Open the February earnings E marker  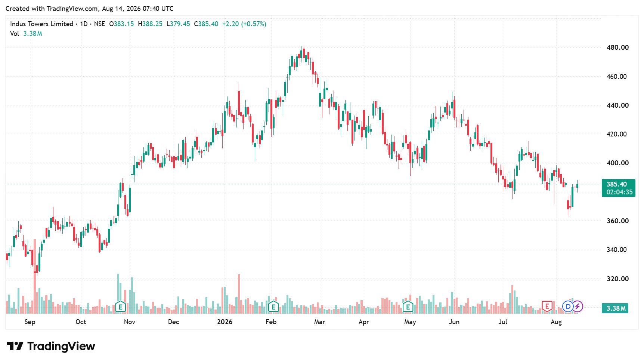pos(273,307)
